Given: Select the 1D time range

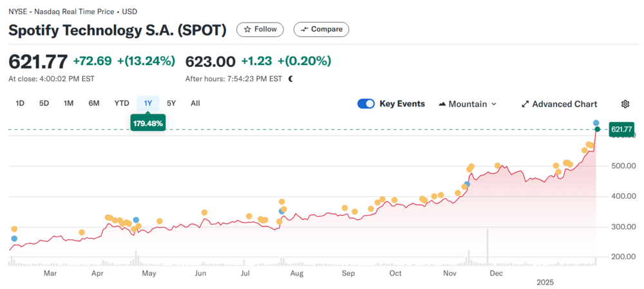Looking at the screenshot, I should (20, 103).
